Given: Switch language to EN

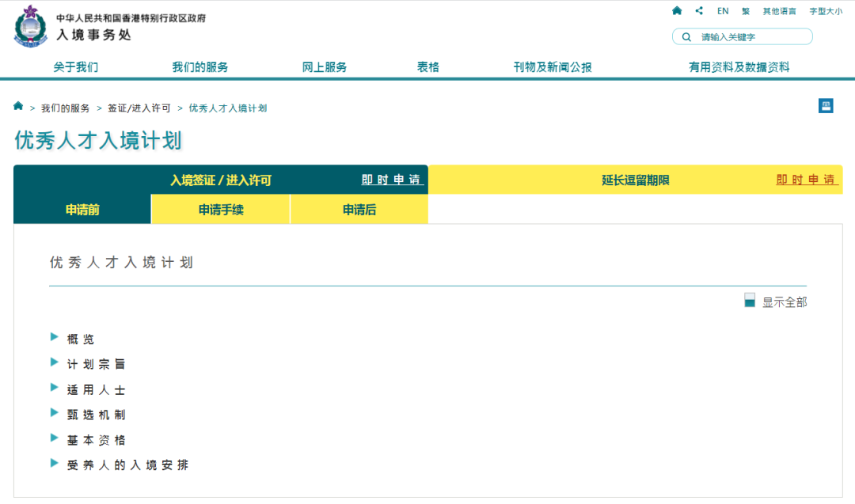Looking at the screenshot, I should [x=723, y=11].
